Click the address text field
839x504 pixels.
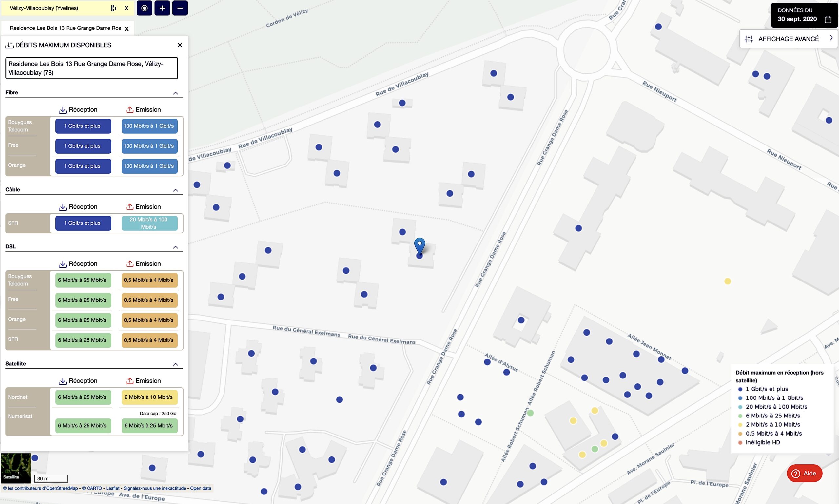(x=91, y=68)
